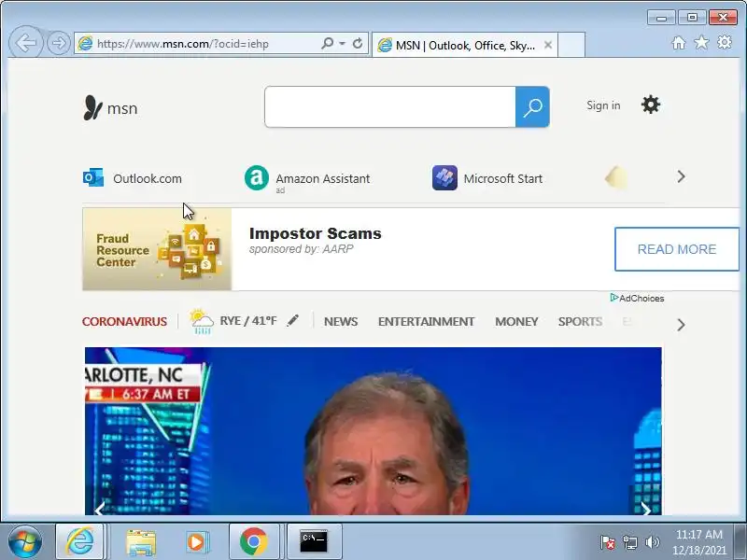Screen dimensions: 747x560
Task: Click the Outlook envelope icon
Action: pos(93,177)
